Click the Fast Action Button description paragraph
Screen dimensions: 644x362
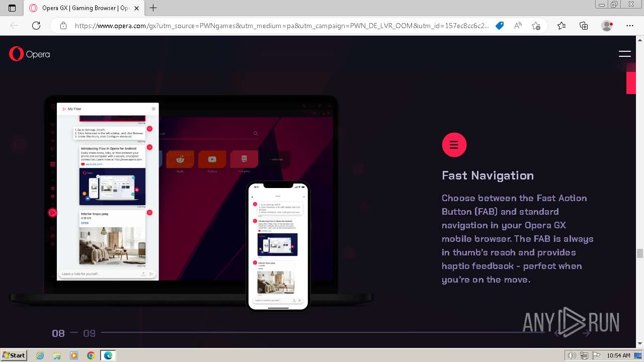518,239
